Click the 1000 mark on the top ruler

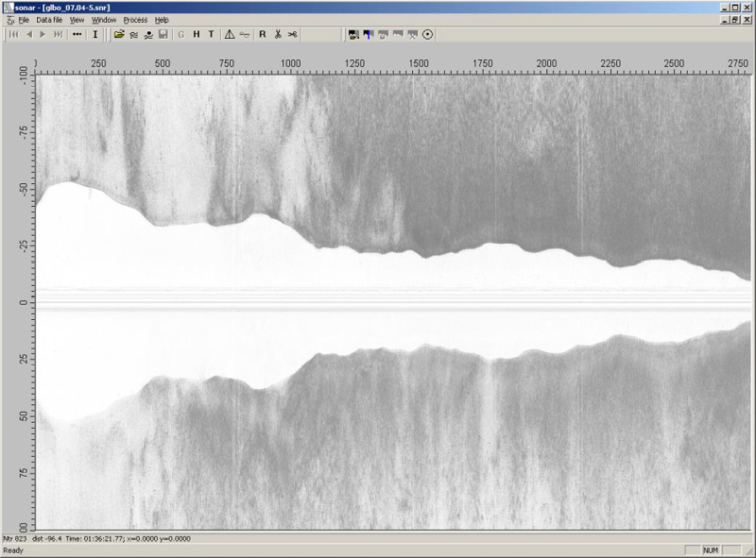click(x=291, y=63)
